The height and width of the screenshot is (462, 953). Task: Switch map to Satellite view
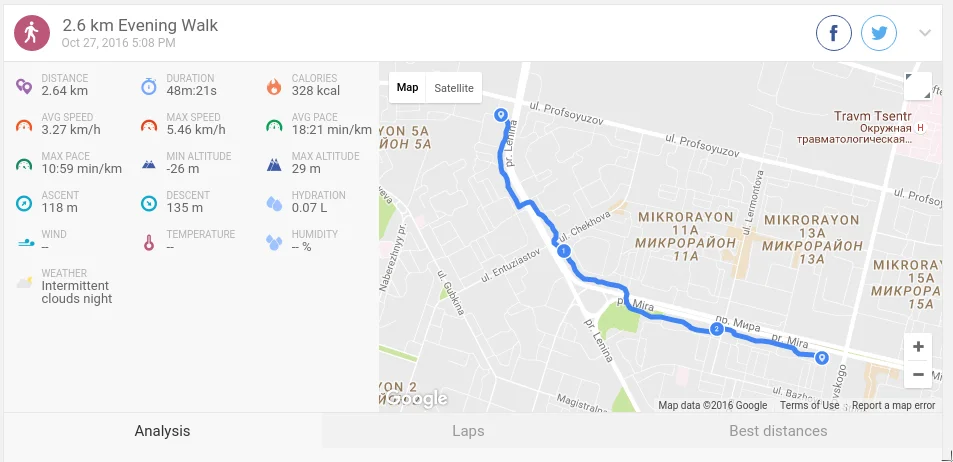(x=453, y=88)
